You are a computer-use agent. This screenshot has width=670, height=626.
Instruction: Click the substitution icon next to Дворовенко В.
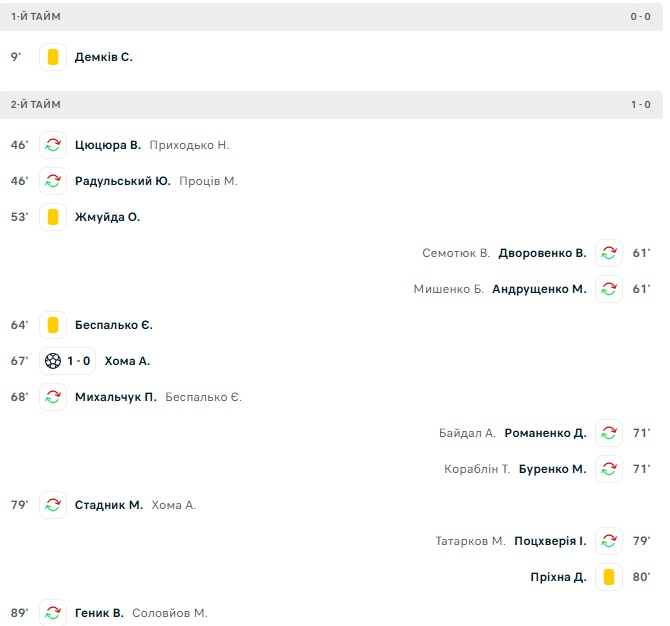point(609,253)
